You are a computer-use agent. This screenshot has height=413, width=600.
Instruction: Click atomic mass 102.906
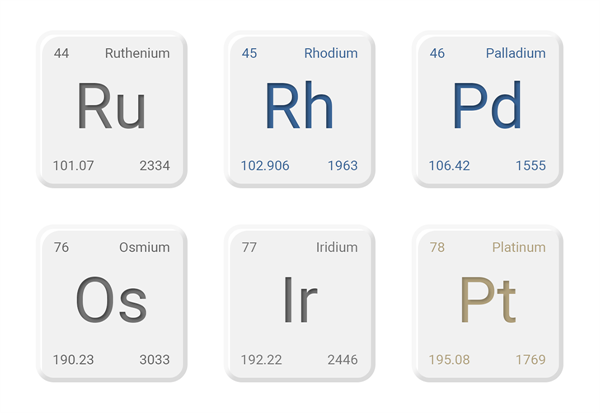265,166
